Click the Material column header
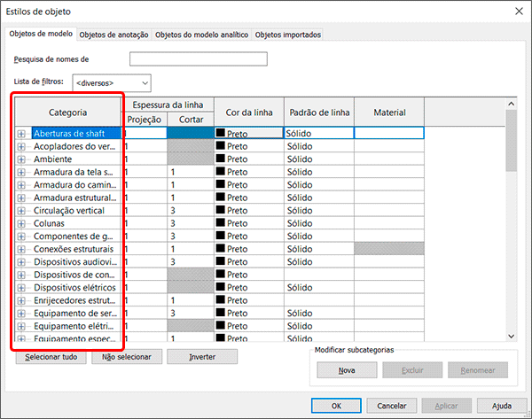The height and width of the screenshot is (419, 532). coord(389,113)
